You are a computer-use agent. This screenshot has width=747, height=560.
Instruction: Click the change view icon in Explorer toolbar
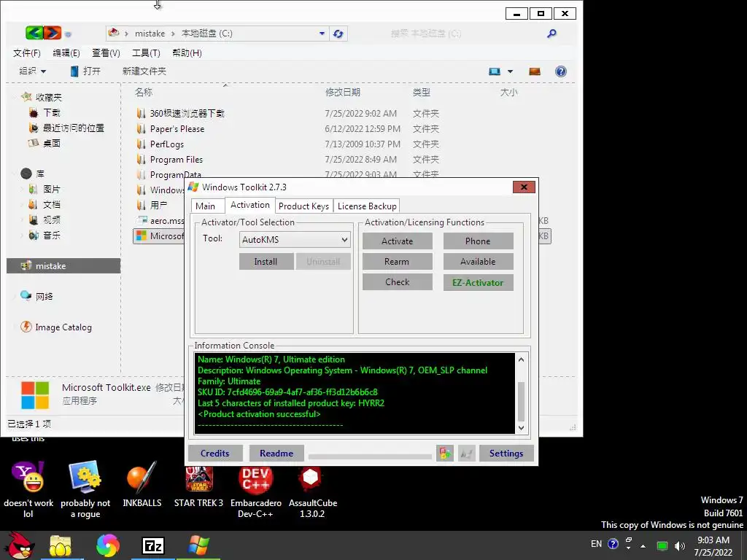495,71
